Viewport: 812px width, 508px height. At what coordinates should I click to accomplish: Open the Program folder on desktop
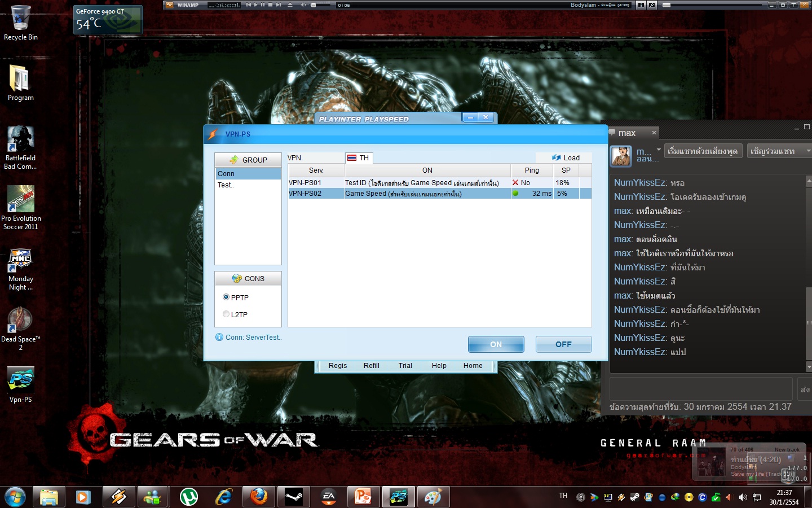point(21,82)
